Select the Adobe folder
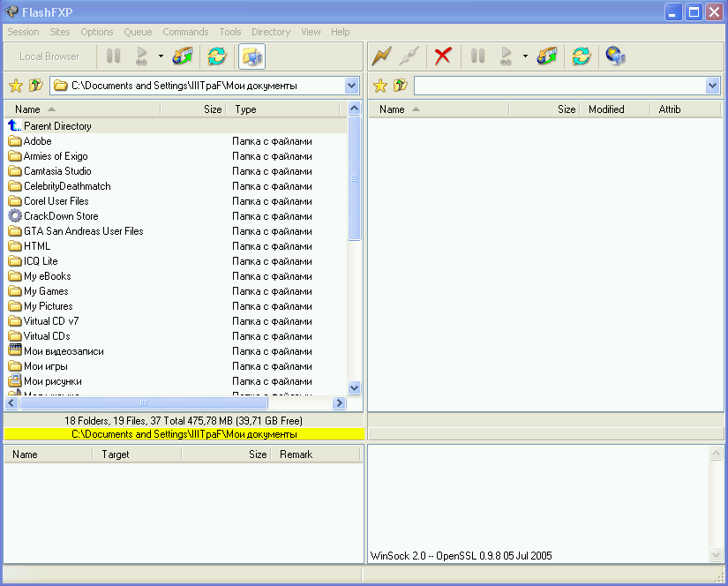728x586 pixels. coord(38,141)
